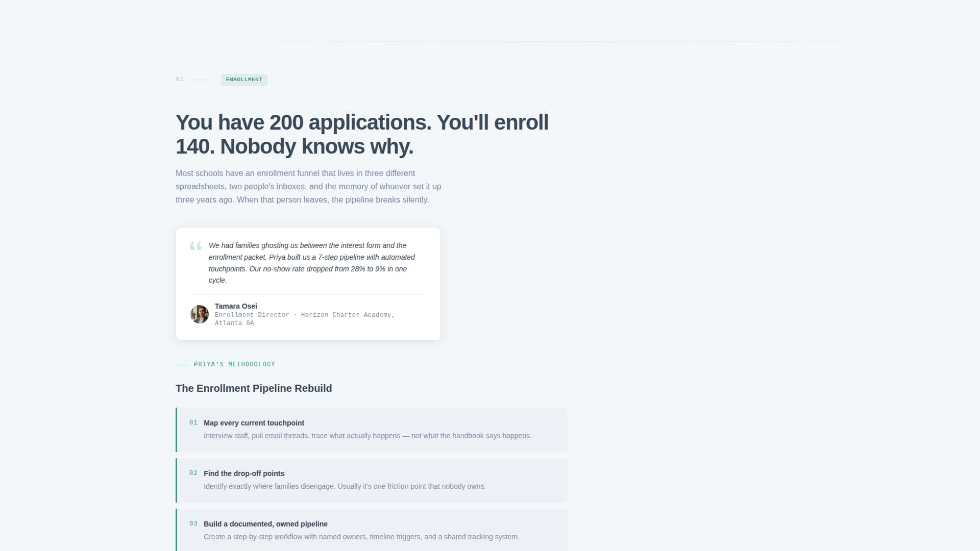
Task: Click the description 'Identify exactly where families disengage'
Action: tap(345, 486)
